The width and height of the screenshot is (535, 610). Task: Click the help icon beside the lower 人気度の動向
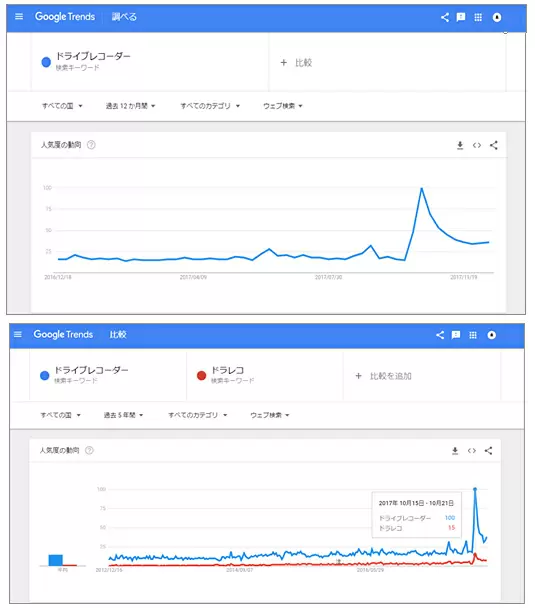pyautogui.click(x=89, y=450)
